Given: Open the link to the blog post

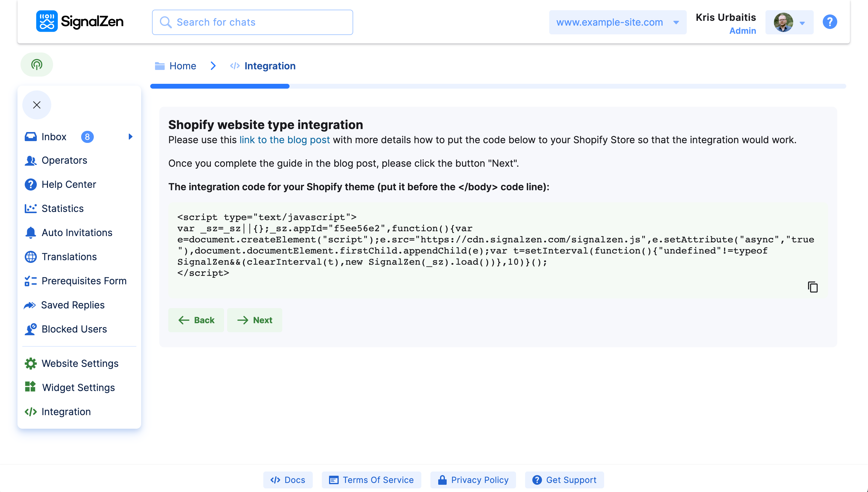Looking at the screenshot, I should [284, 140].
